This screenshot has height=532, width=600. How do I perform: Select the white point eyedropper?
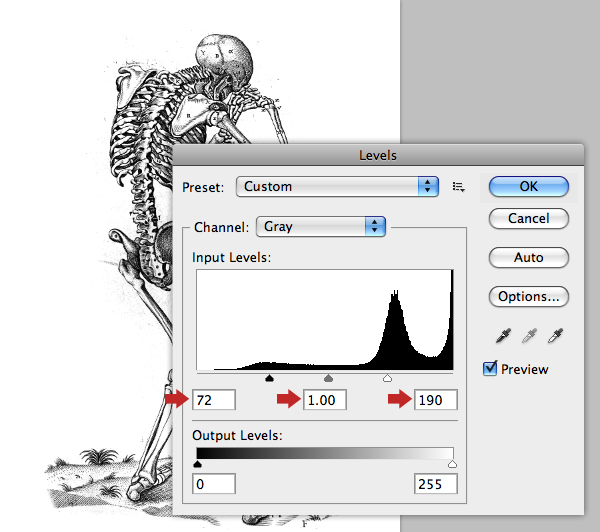click(x=555, y=336)
